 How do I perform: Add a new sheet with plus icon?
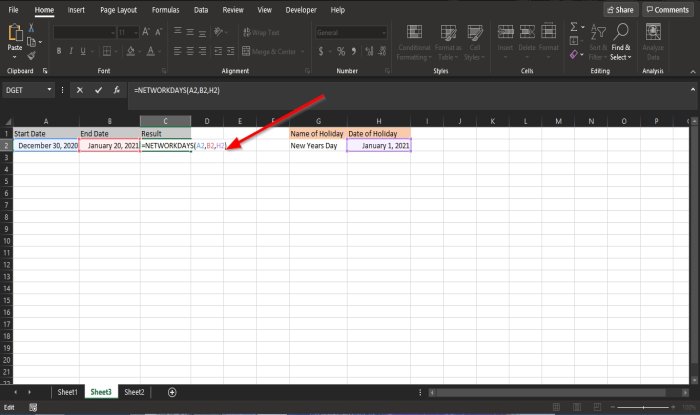[172, 392]
